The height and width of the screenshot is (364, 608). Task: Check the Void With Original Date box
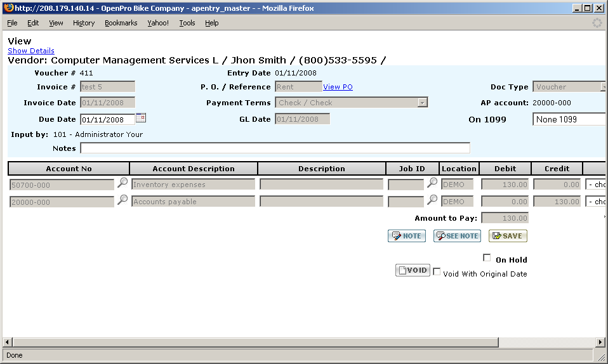437,271
